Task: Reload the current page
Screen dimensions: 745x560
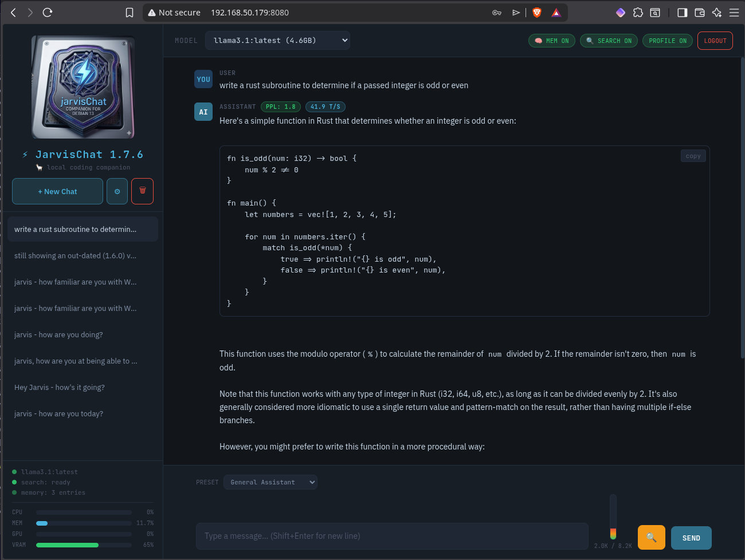Action: click(48, 12)
